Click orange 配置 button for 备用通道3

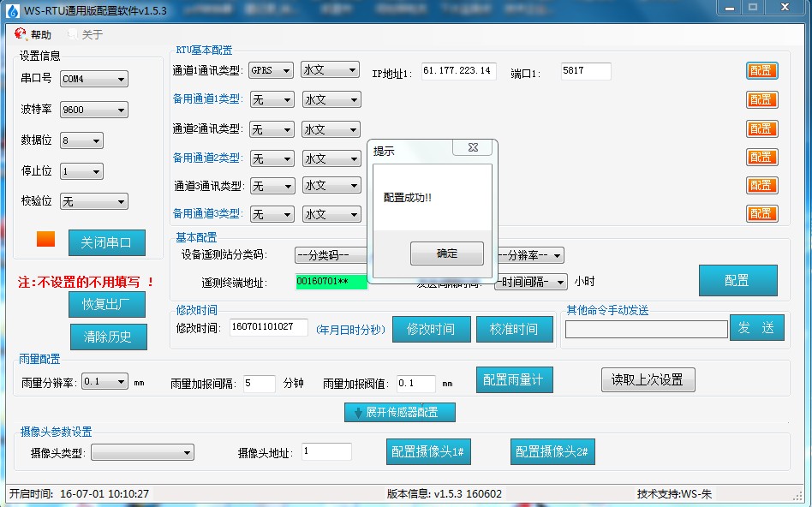coord(761,213)
